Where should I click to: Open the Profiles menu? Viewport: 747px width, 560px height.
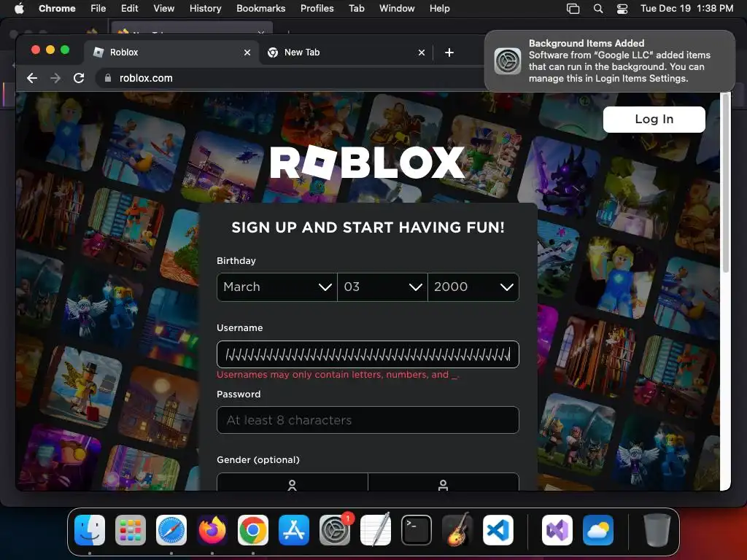(317, 8)
